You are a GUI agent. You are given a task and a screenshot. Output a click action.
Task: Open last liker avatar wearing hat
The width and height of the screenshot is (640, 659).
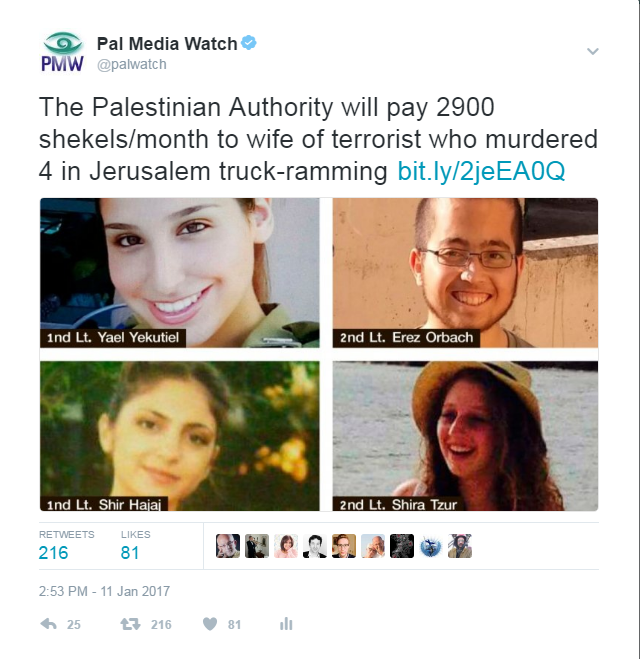click(x=460, y=546)
